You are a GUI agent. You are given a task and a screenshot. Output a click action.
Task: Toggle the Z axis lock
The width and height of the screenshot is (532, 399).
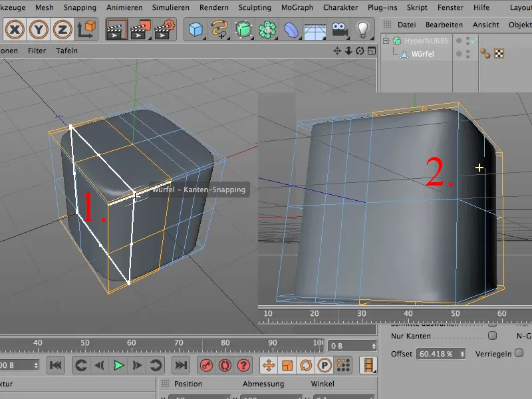coord(63,30)
